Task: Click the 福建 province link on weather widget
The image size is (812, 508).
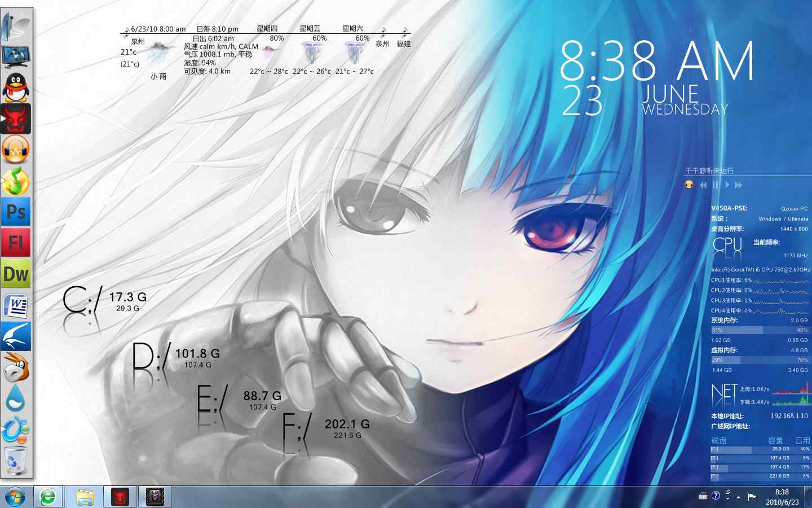Action: 404,43
